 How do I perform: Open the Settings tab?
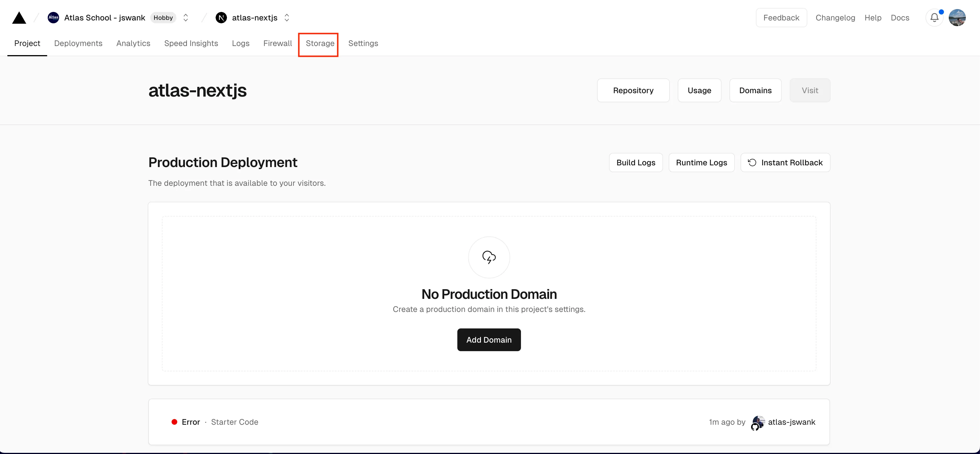click(x=363, y=43)
